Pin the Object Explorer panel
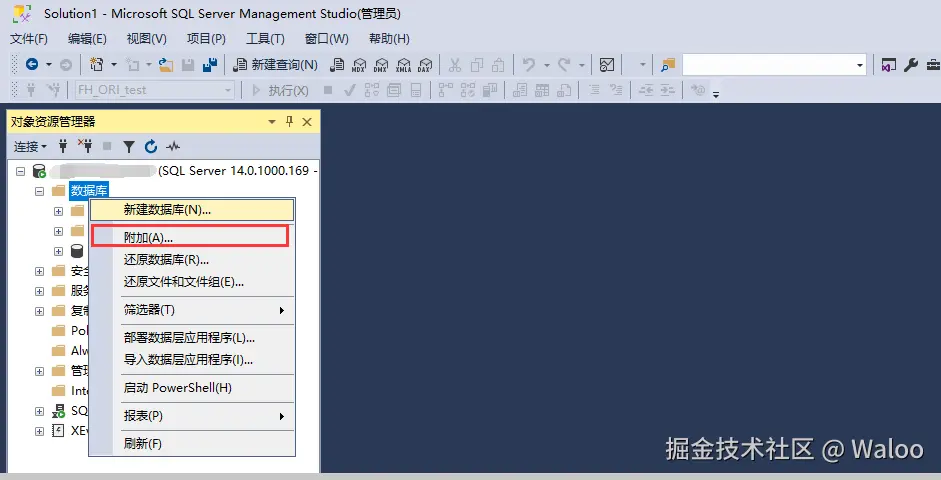Image resolution: width=941 pixels, height=480 pixels. tap(289, 122)
